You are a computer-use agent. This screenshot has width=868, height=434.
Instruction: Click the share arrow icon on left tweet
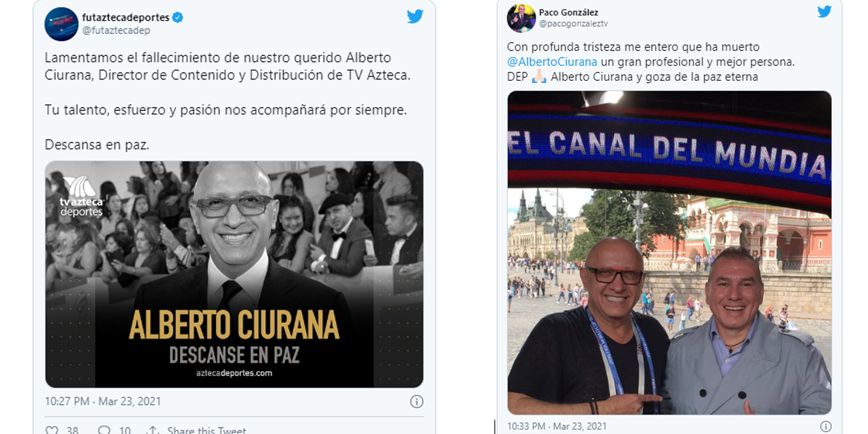pyautogui.click(x=153, y=430)
